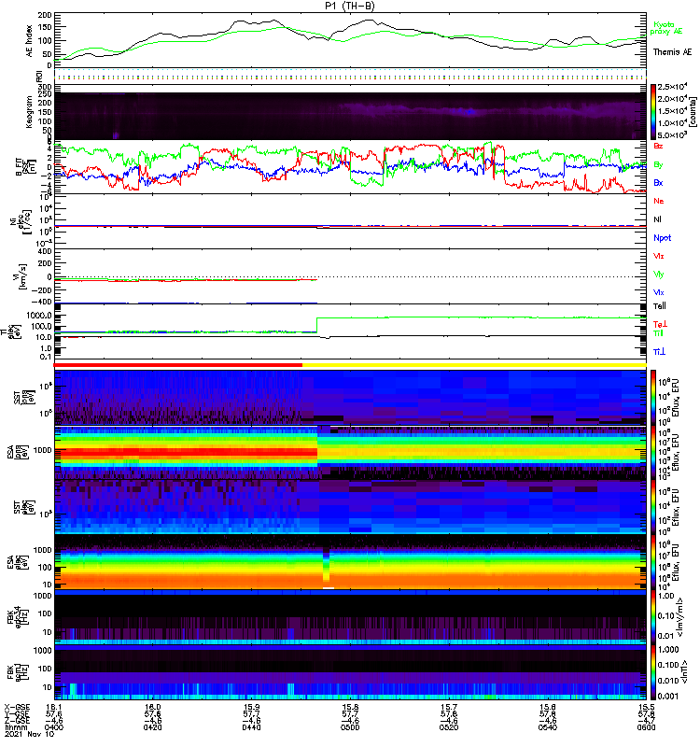This screenshot has height=747, width=700.
Task: Click the "<|nT|>" color bar label
Action: coord(686,671)
